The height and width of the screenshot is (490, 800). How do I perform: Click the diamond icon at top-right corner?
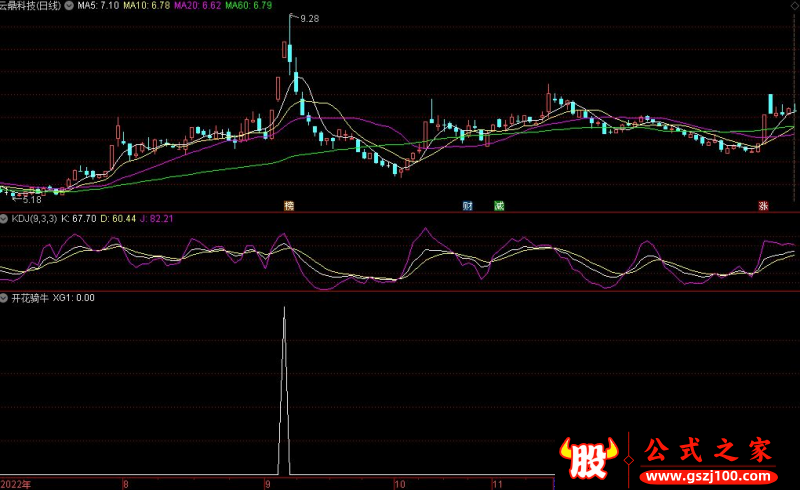793,5
